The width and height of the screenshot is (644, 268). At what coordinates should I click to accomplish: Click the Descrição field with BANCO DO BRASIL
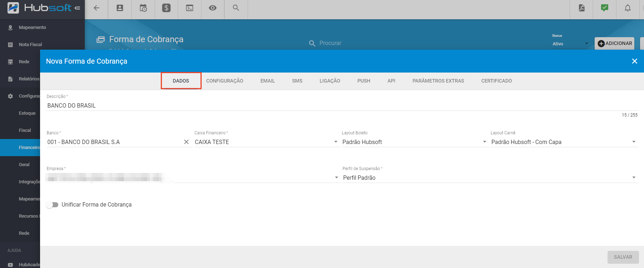click(342, 106)
